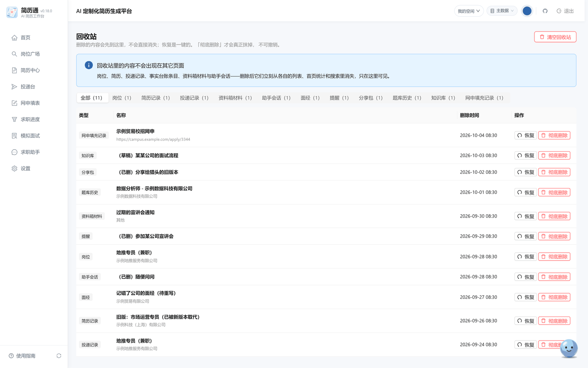Click the GitHub icon in the header

pyautogui.click(x=545, y=11)
